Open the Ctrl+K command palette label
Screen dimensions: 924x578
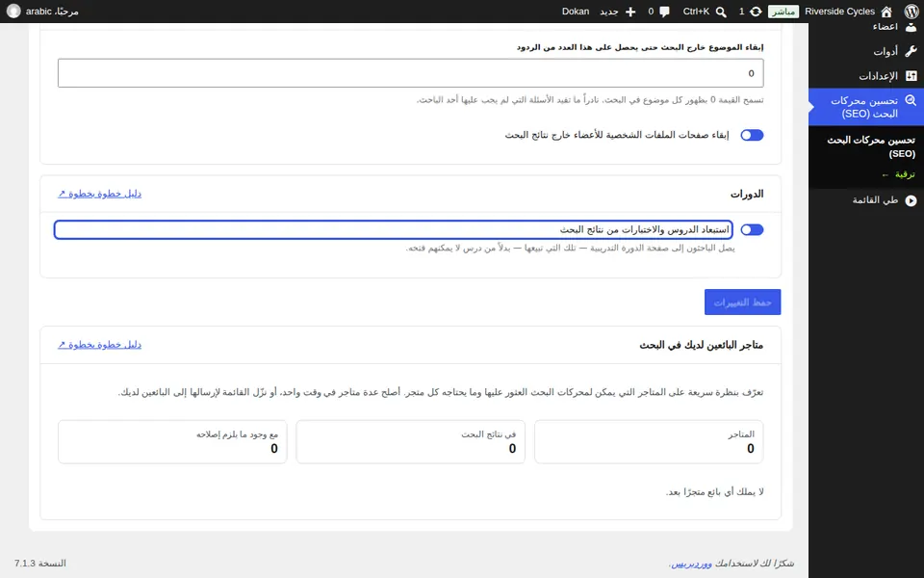point(696,12)
